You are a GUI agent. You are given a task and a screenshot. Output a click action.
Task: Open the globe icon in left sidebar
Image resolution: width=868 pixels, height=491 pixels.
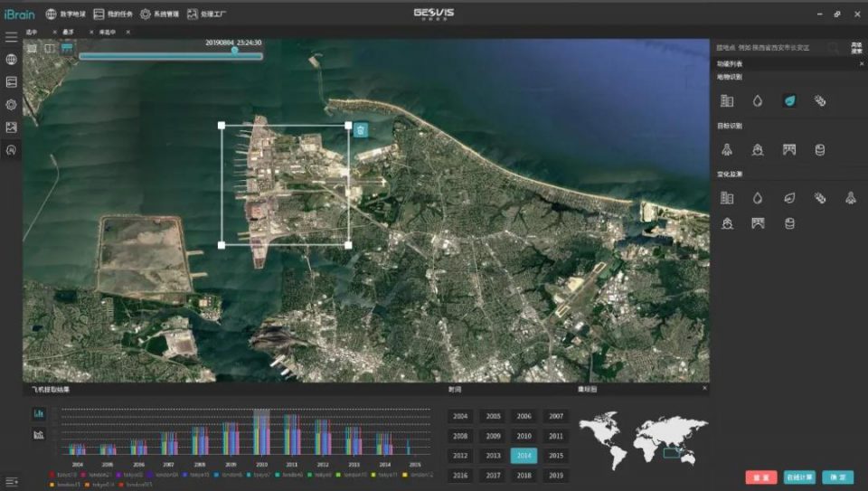click(11, 60)
